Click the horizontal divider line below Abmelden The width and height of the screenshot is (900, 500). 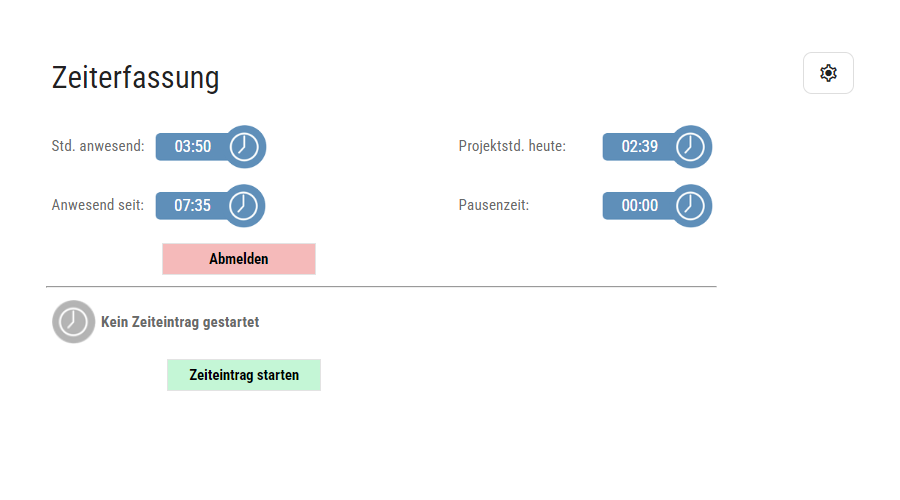380,287
